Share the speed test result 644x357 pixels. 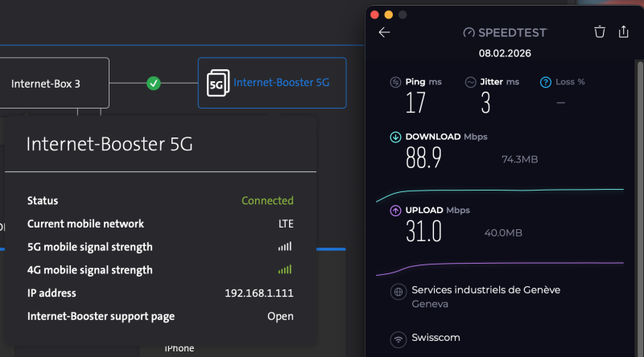(x=624, y=32)
